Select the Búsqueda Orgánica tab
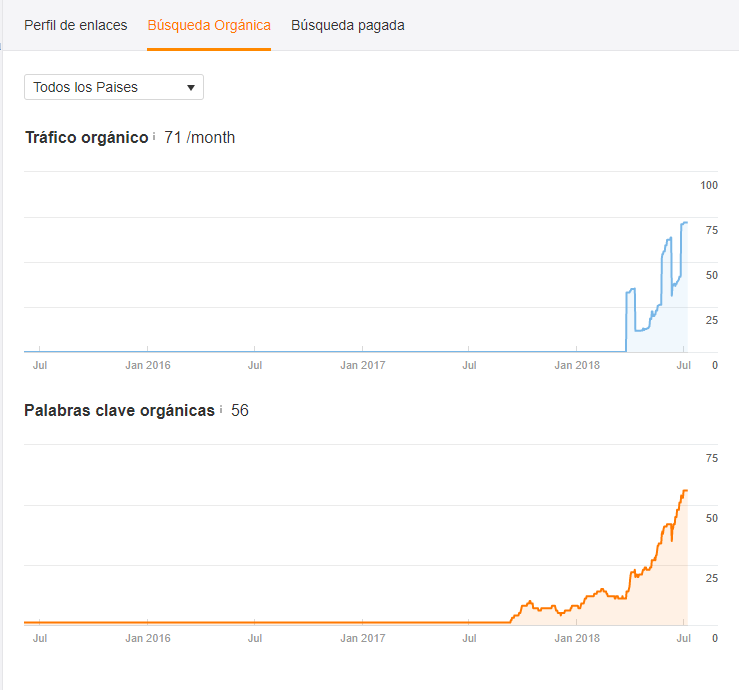This screenshot has height=690, width=739. coord(209,25)
